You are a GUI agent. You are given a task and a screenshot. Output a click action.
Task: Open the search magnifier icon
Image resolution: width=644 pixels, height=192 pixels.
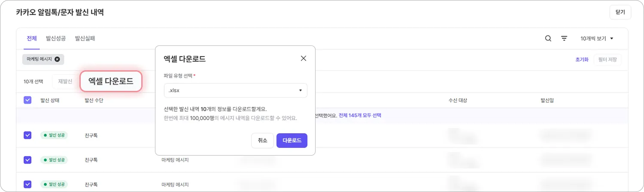click(548, 39)
